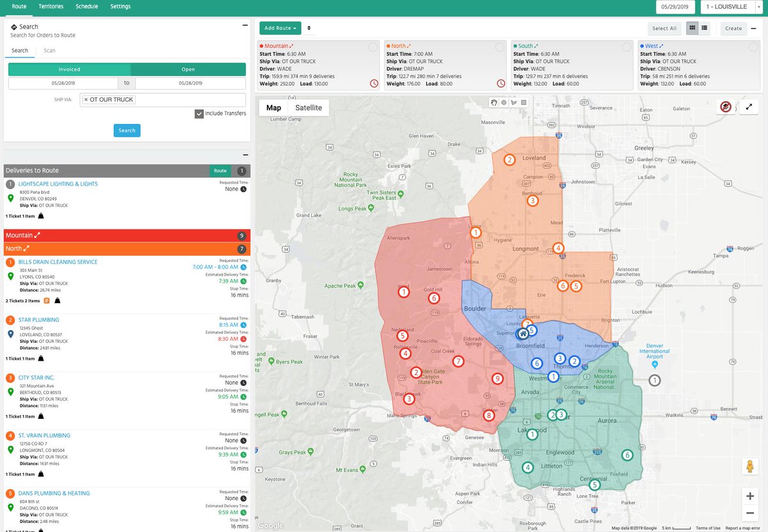Expand the map to fullscreen
The height and width of the screenshot is (532, 768).
[x=749, y=107]
